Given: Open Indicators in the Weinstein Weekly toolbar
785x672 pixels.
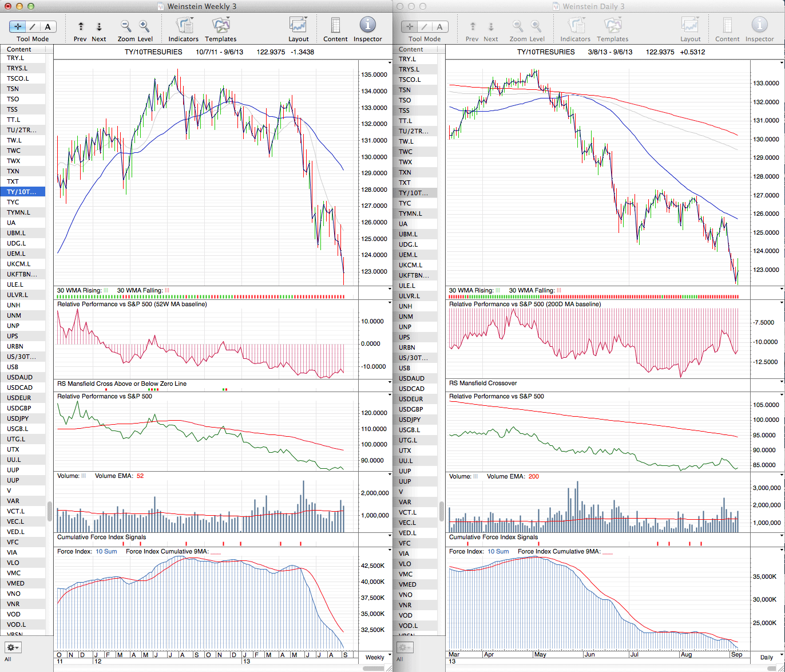Looking at the screenshot, I should [x=184, y=26].
